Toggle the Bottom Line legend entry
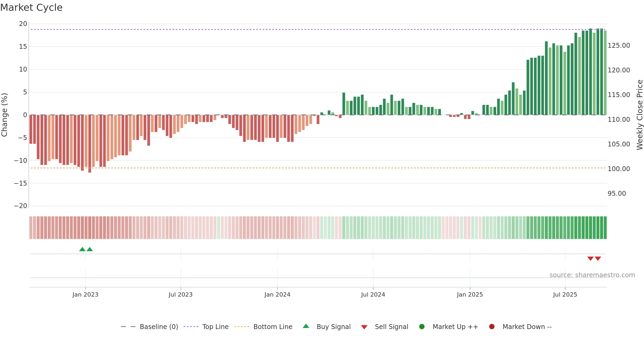Image resolution: width=644 pixels, height=362 pixels. (x=264, y=327)
